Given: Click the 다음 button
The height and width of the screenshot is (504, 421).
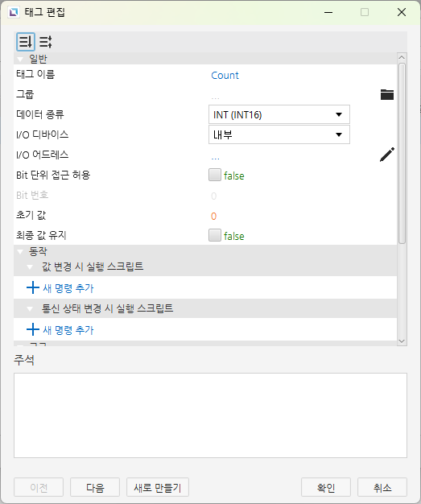Looking at the screenshot, I should pyautogui.click(x=95, y=487).
